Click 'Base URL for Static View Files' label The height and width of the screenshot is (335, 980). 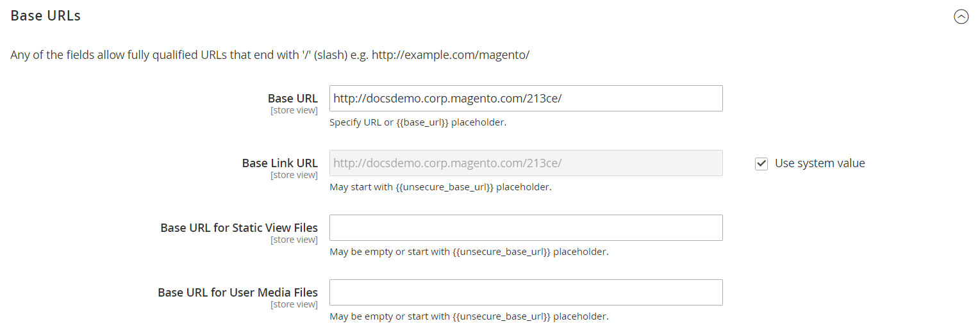point(238,227)
